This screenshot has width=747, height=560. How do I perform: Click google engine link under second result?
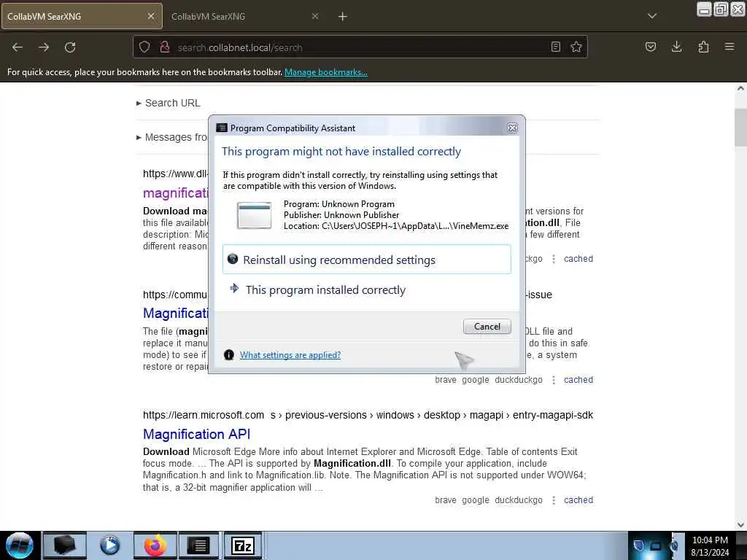tap(476, 379)
